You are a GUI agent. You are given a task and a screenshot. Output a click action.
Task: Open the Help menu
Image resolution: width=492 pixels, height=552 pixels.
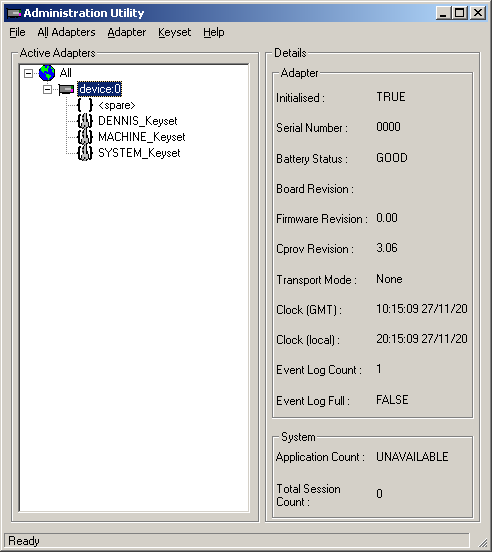click(214, 32)
